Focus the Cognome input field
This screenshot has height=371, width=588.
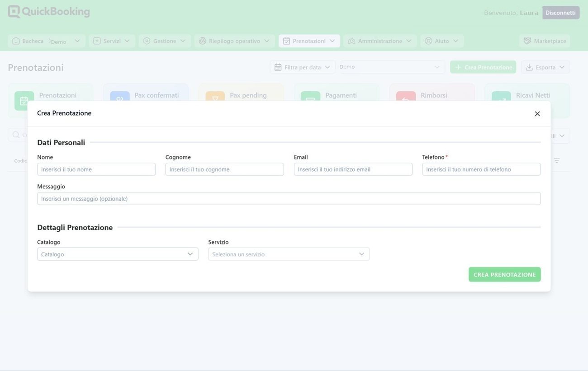tap(225, 169)
